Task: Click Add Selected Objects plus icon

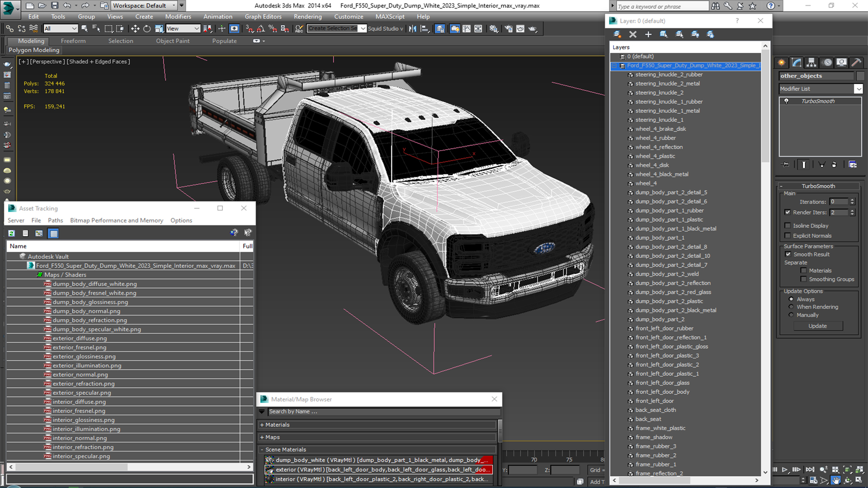Action: 648,34
